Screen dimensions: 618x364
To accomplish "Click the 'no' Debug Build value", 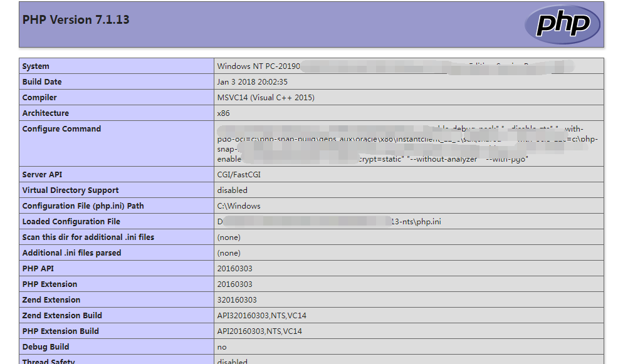I will point(222,347).
